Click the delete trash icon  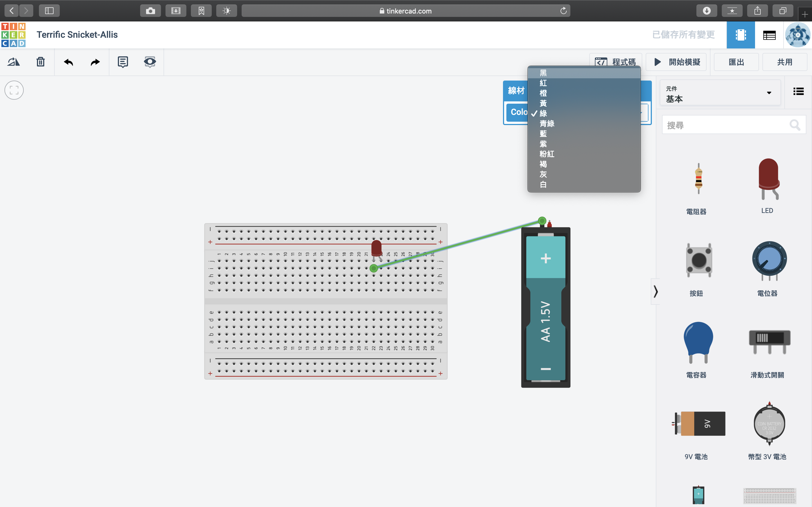pyautogui.click(x=40, y=62)
